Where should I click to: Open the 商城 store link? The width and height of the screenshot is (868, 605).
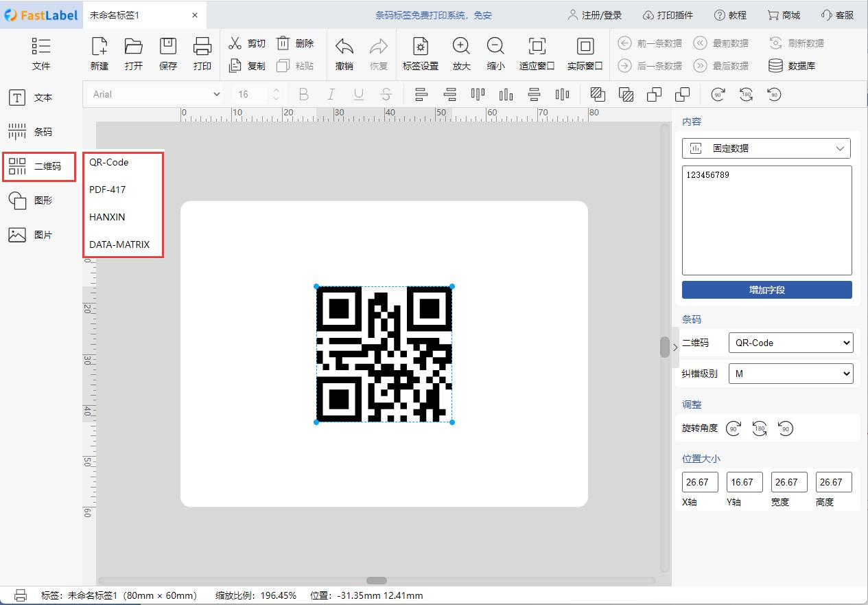[x=784, y=15]
